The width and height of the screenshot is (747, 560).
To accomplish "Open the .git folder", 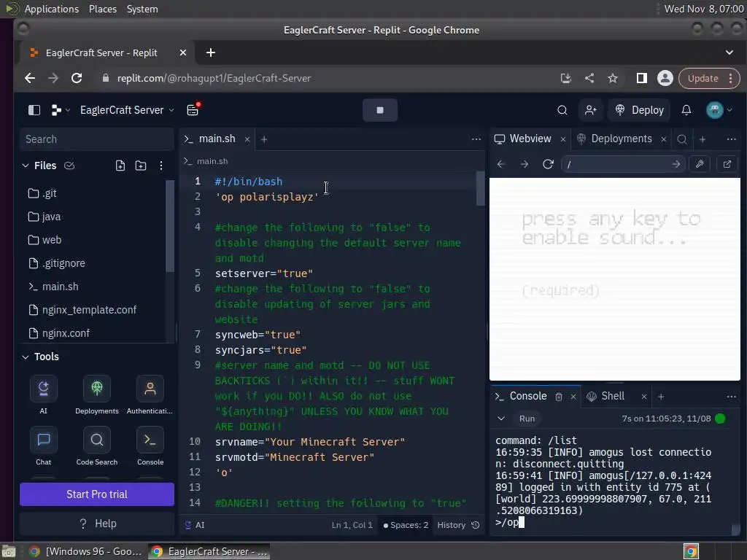I will [x=93, y=193].
